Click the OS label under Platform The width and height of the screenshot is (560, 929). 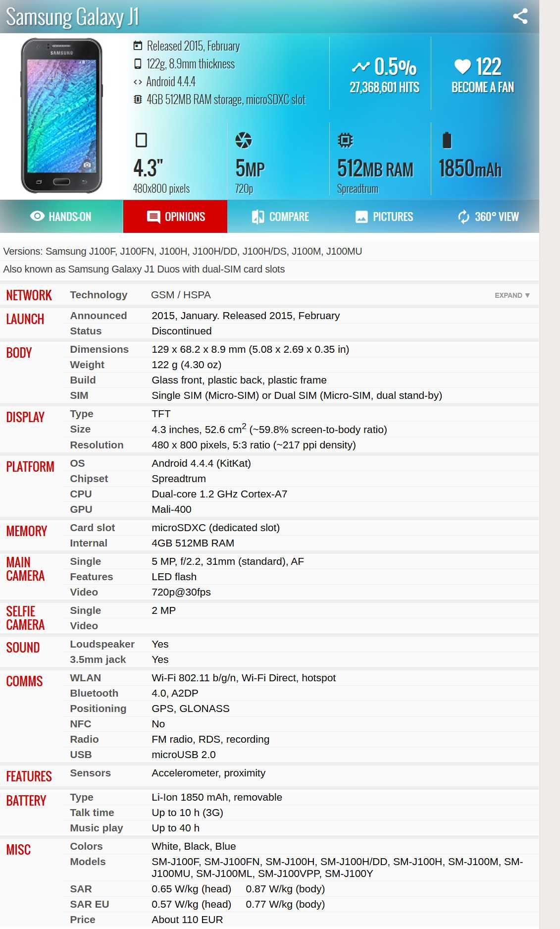[x=77, y=463]
